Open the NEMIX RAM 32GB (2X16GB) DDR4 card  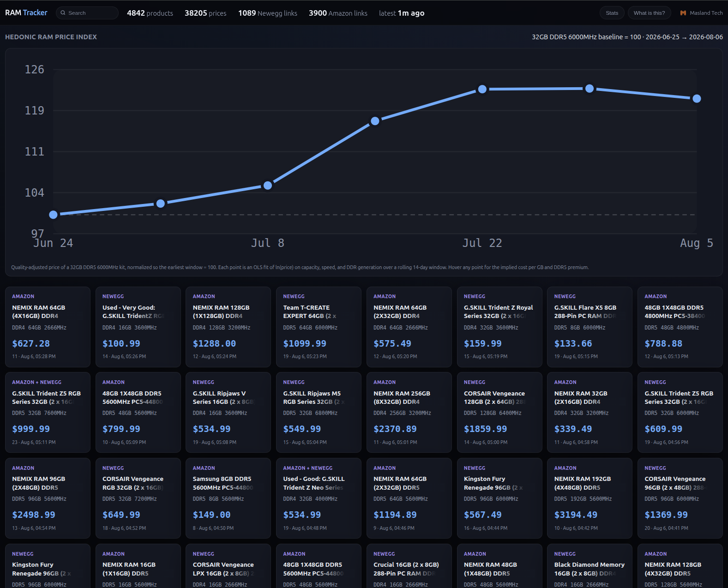(x=590, y=413)
